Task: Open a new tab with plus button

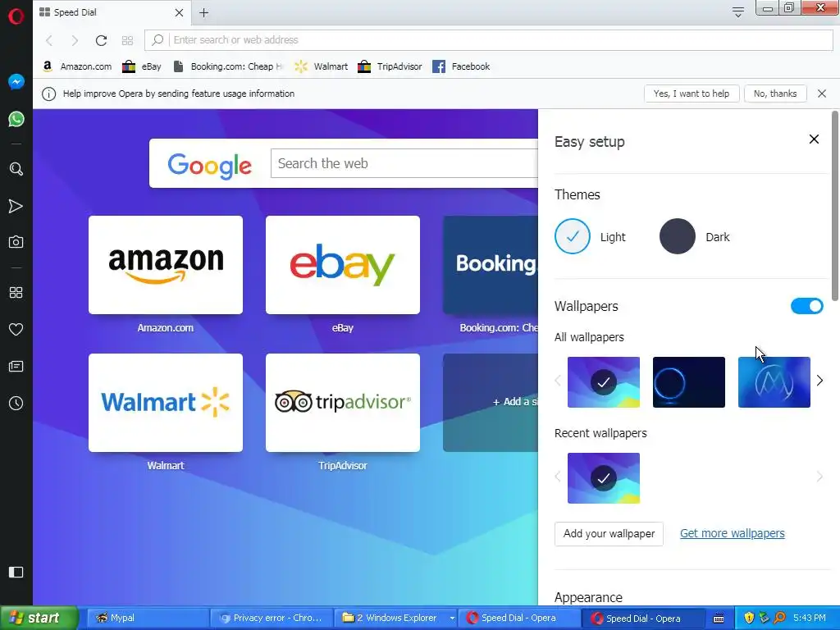Action: tap(203, 13)
